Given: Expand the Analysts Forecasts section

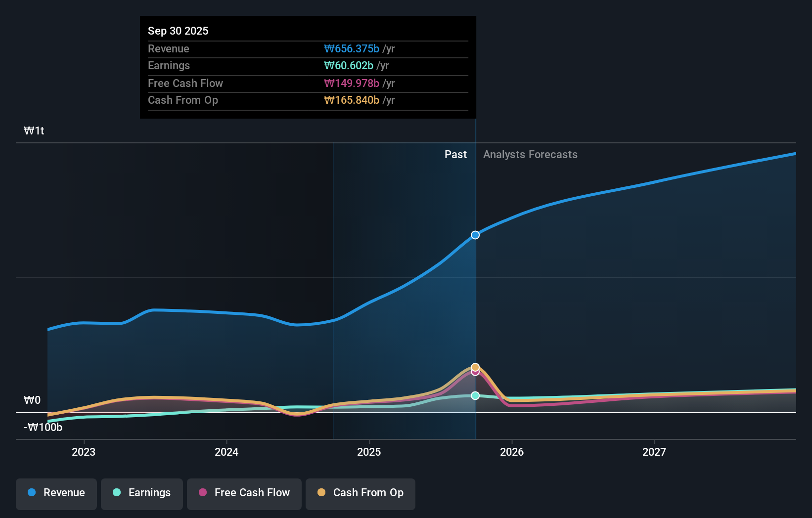Looking at the screenshot, I should pyautogui.click(x=530, y=154).
